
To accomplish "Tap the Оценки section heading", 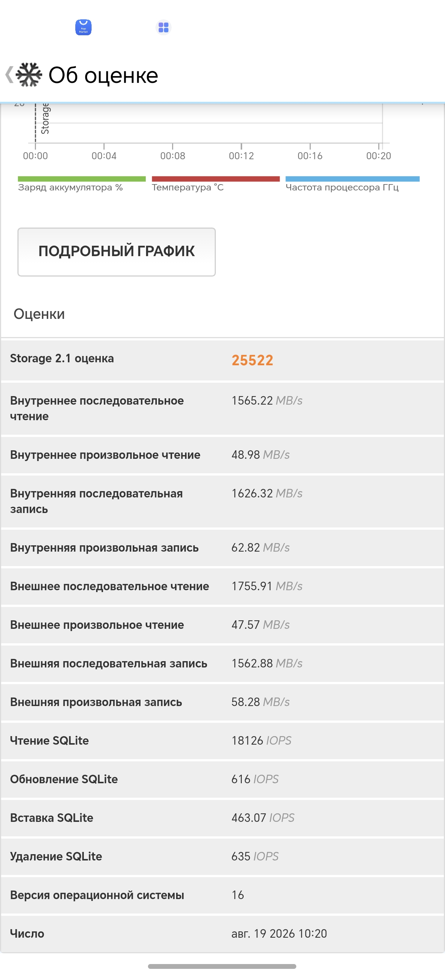I will click(39, 314).
